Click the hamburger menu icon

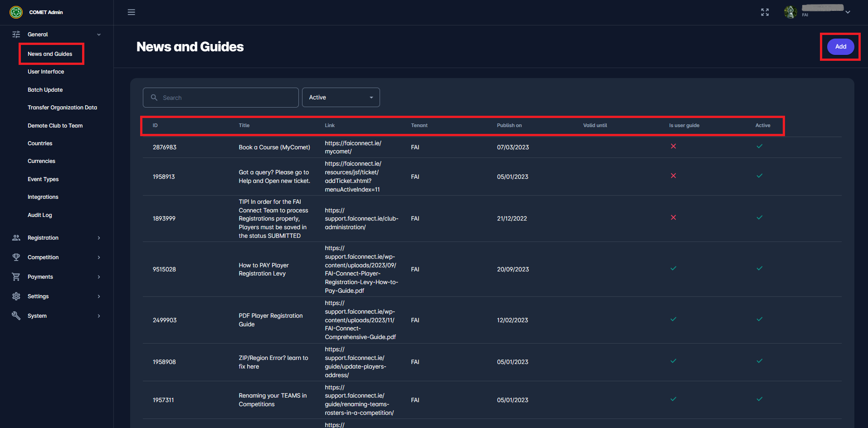[x=131, y=12]
